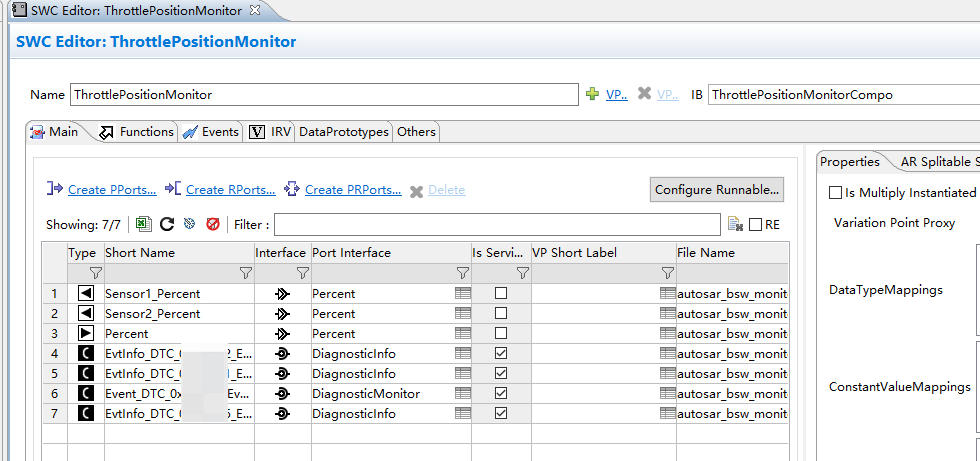Click table icon in DiagnosticMonitor Port Interface cell
Image resolution: width=980 pixels, height=461 pixels.
click(462, 393)
